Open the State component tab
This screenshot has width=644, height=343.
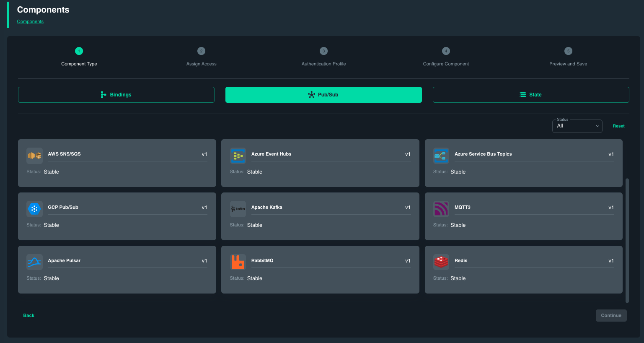pos(531,95)
